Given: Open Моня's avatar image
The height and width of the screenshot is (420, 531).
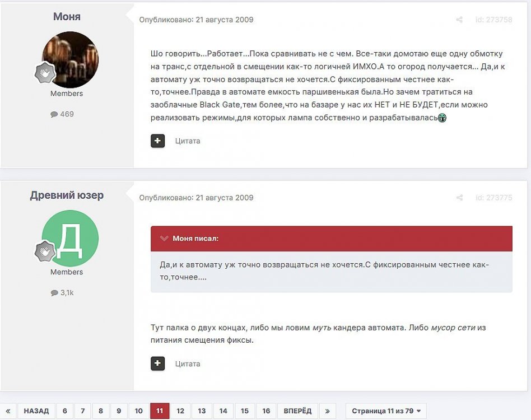Looking at the screenshot, I should (70, 60).
